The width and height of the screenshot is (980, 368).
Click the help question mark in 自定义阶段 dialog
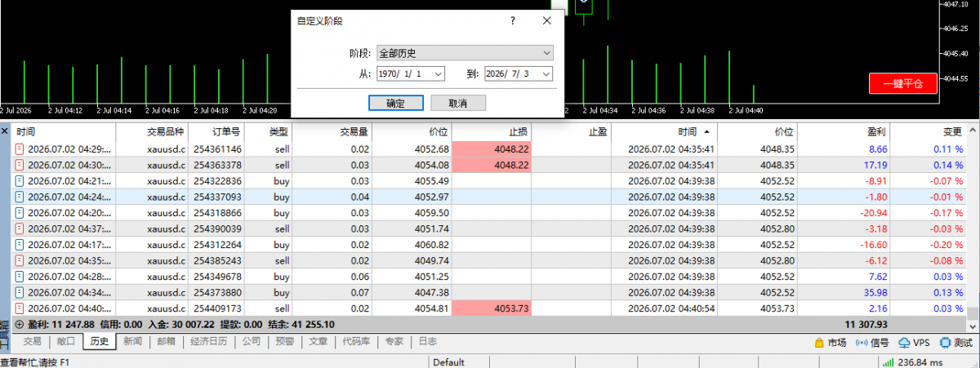512,22
